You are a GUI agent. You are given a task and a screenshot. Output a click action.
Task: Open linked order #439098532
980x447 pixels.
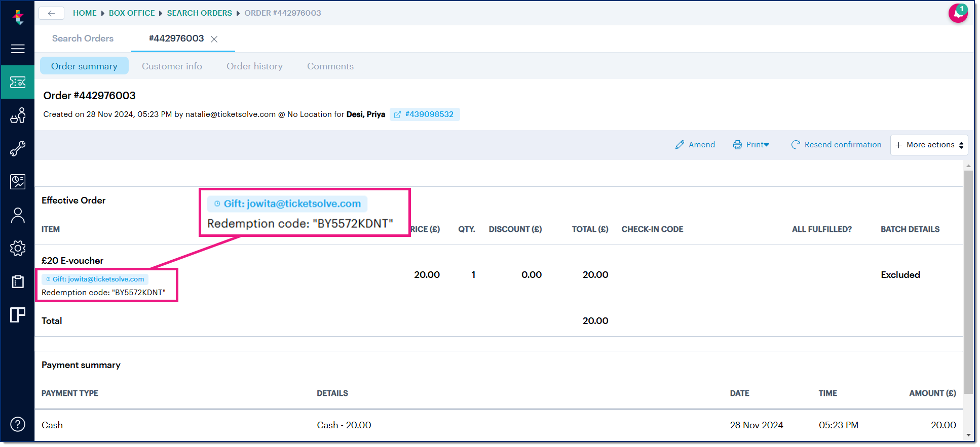coord(425,114)
